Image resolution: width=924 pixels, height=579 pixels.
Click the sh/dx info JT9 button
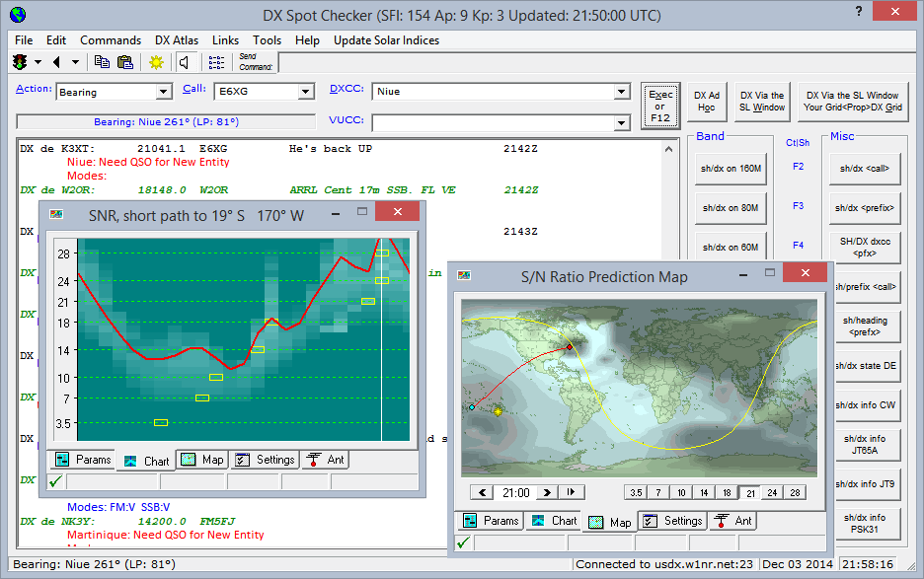point(868,484)
